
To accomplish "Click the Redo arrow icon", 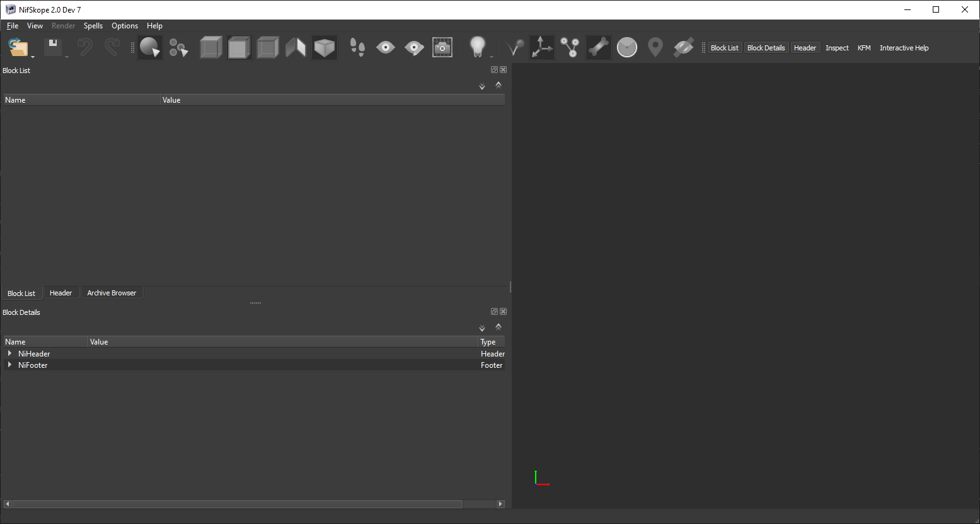I will coord(112,48).
